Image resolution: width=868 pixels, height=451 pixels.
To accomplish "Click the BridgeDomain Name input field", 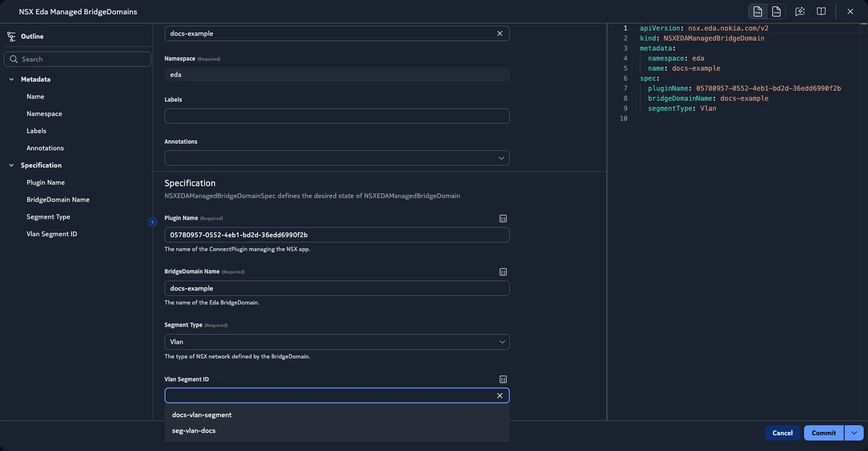I will pyautogui.click(x=337, y=288).
